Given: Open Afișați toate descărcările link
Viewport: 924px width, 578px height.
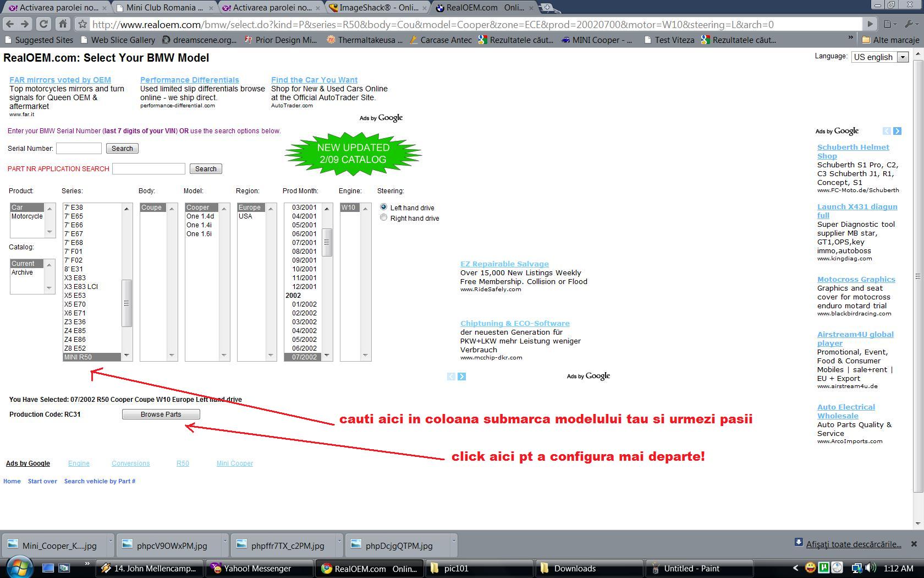Looking at the screenshot, I should (x=854, y=544).
